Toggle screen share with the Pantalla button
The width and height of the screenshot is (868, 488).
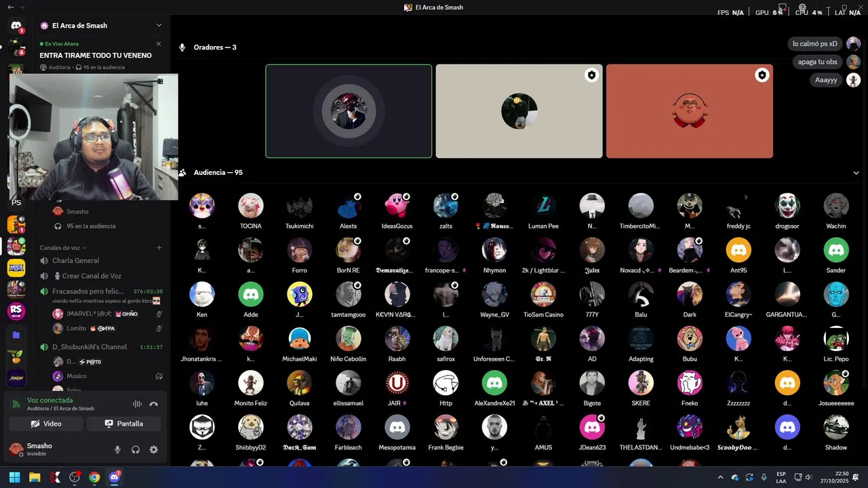pyautogui.click(x=123, y=424)
